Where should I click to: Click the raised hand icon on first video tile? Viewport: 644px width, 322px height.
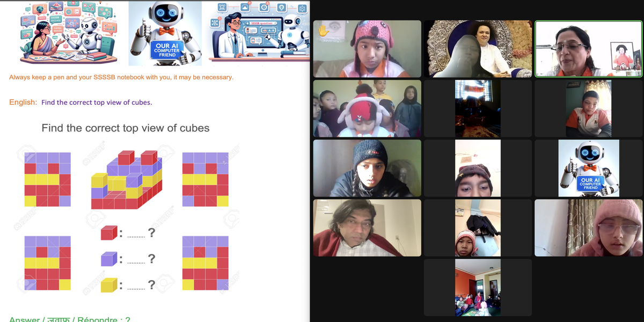(x=323, y=31)
